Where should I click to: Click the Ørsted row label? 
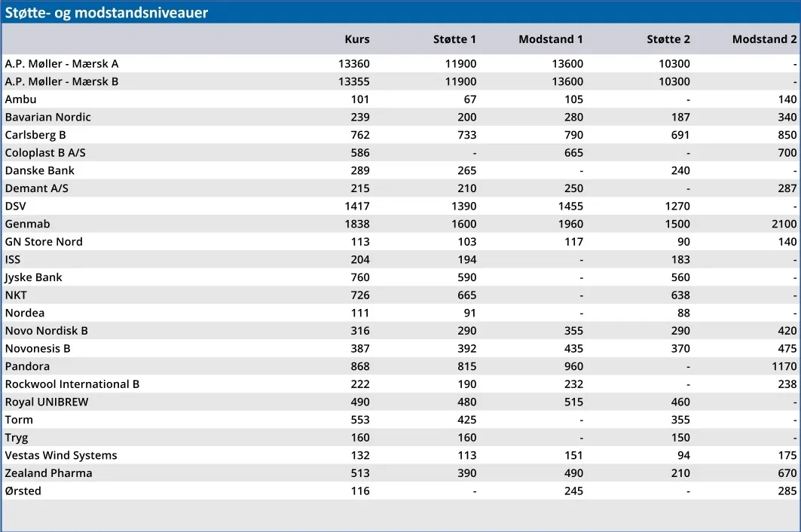[x=23, y=491]
